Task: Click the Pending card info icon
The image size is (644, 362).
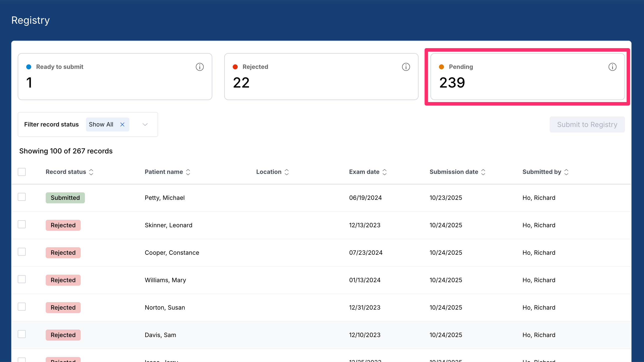Action: [x=612, y=67]
